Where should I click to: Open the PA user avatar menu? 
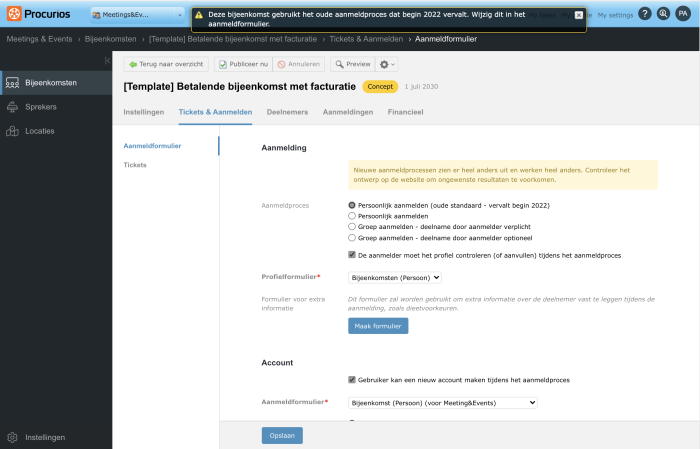tap(683, 14)
